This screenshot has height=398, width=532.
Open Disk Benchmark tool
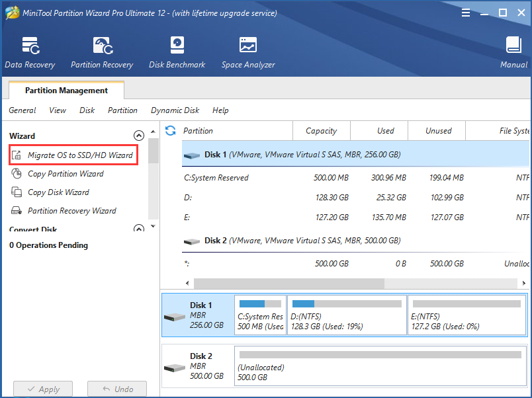point(177,52)
